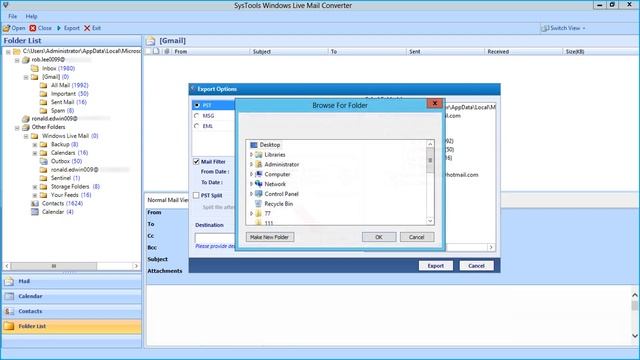640x360 pixels.
Task: Close the Browse For Folder dialog
Action: [x=435, y=103]
